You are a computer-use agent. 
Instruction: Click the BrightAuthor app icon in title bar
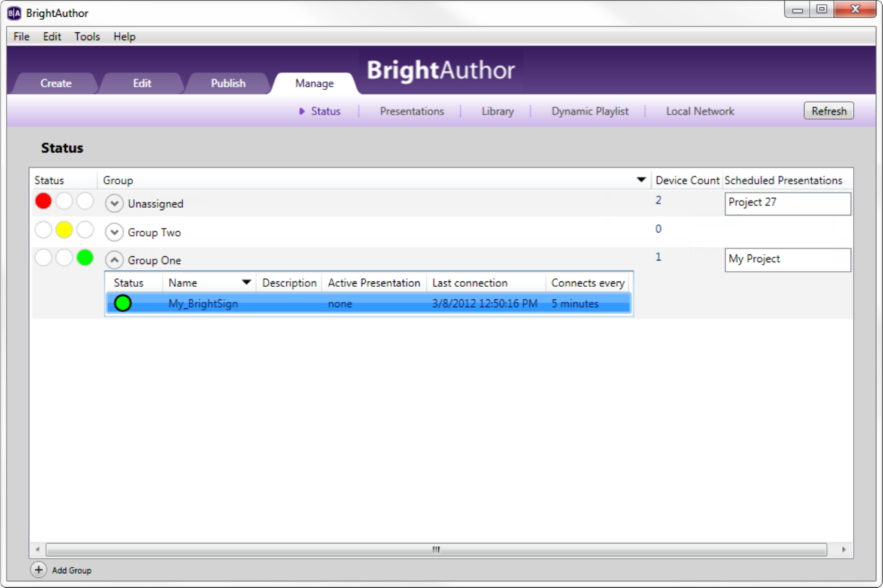coord(14,13)
